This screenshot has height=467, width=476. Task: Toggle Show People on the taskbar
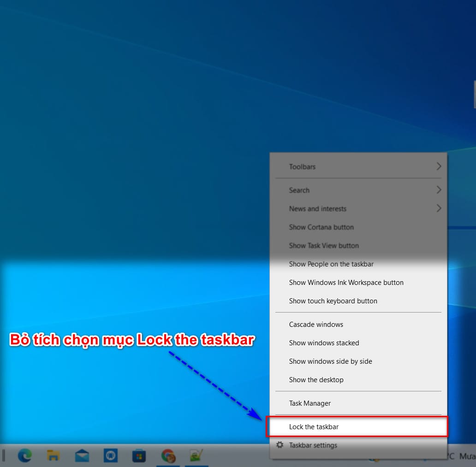click(358, 264)
